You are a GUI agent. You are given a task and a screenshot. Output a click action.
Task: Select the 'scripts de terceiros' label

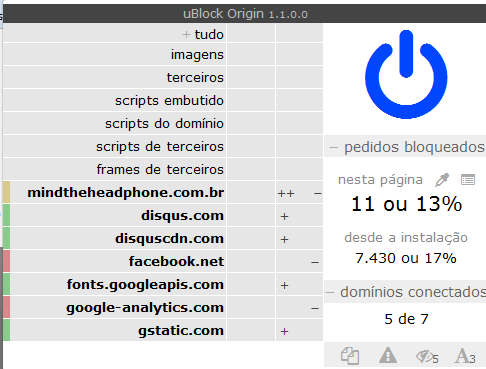(x=160, y=146)
